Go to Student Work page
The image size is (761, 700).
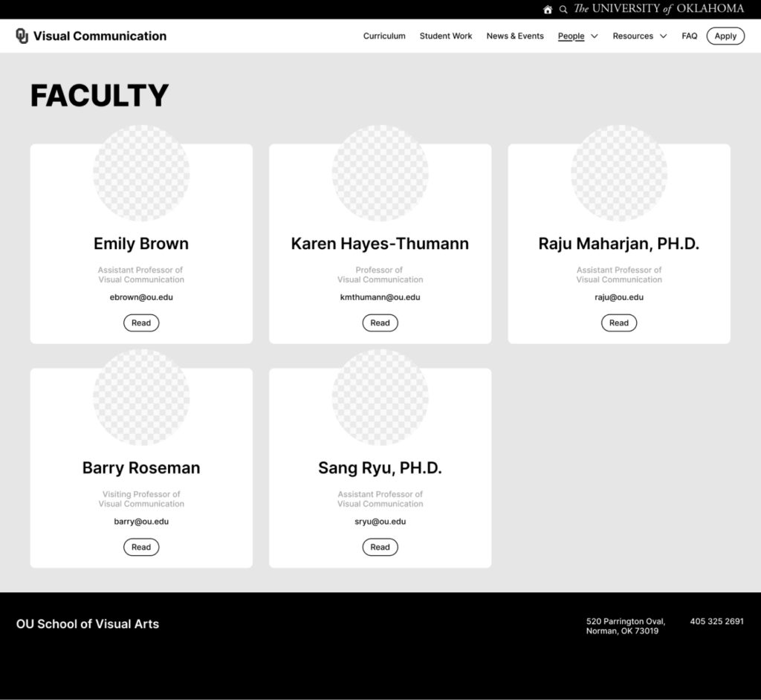(446, 36)
